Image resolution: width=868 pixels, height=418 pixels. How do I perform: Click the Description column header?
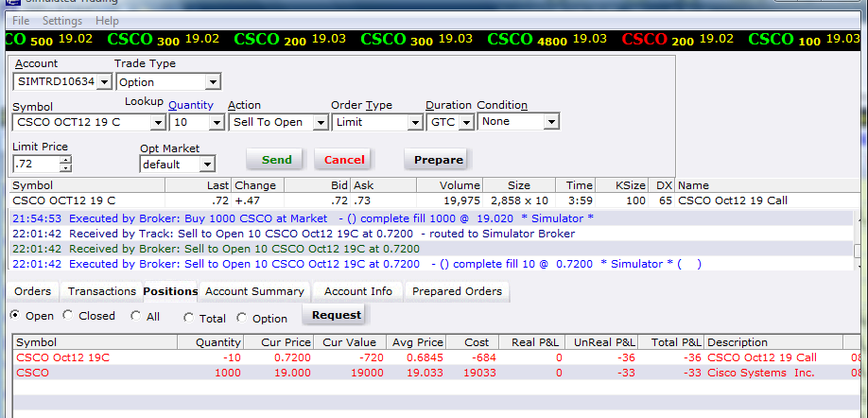coord(773,342)
